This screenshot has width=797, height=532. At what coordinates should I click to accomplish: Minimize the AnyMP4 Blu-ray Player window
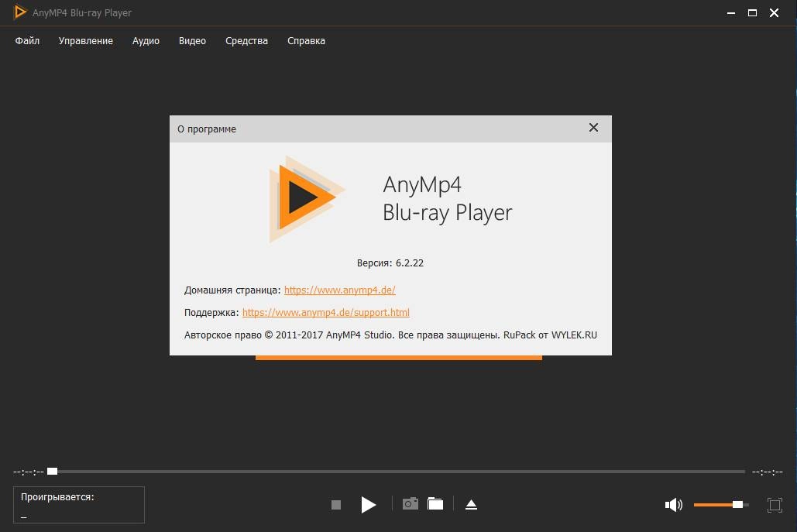[731, 12]
